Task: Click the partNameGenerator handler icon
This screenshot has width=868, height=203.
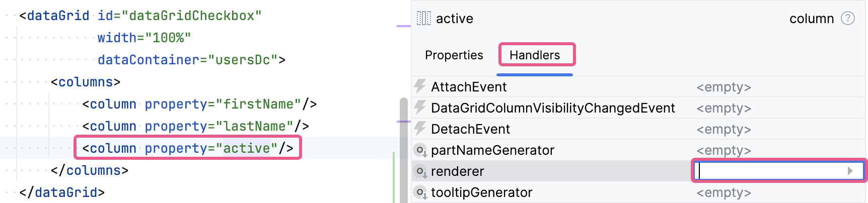Action: [x=420, y=150]
